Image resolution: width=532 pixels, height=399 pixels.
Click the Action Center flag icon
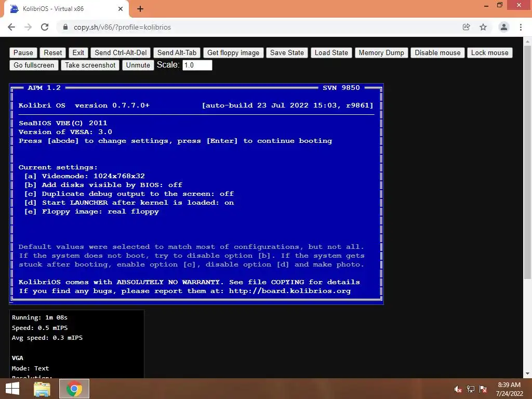483,389
